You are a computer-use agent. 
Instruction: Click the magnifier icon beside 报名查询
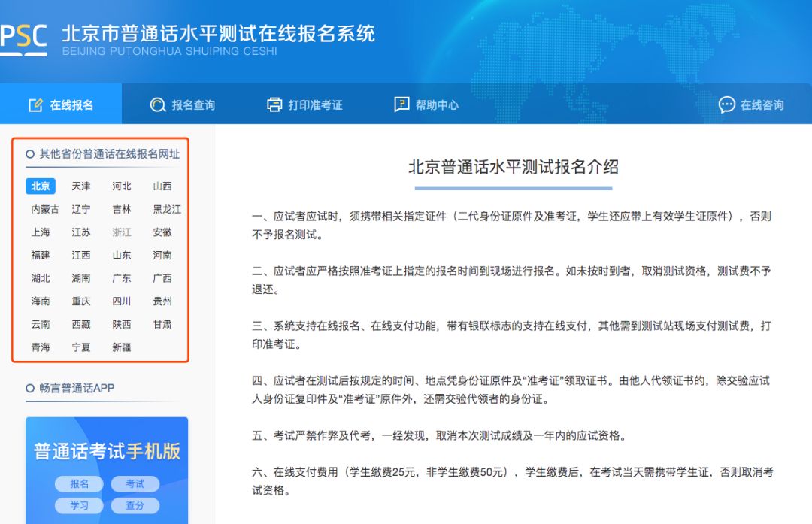point(158,105)
